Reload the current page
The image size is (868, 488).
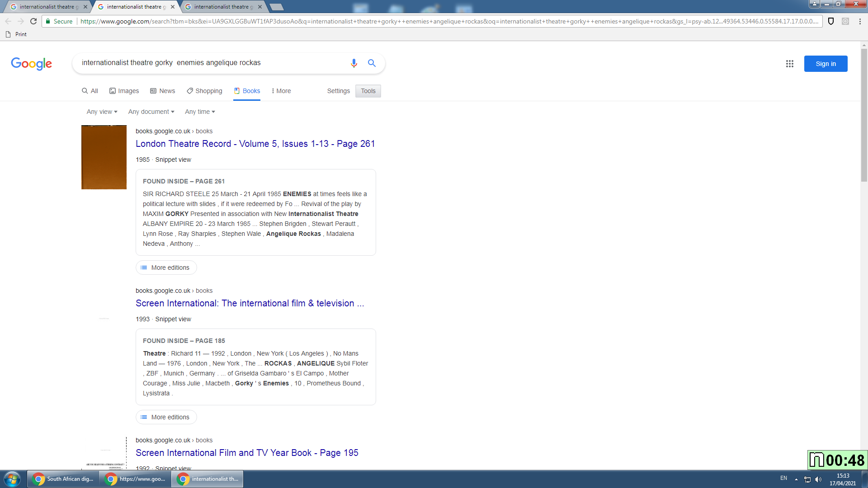click(x=33, y=21)
